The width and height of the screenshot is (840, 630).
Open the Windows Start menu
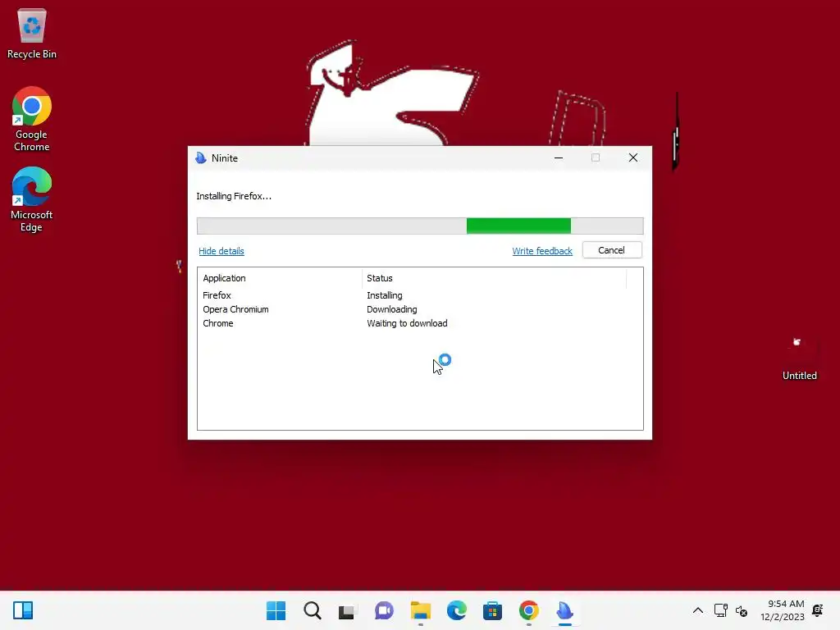click(276, 610)
